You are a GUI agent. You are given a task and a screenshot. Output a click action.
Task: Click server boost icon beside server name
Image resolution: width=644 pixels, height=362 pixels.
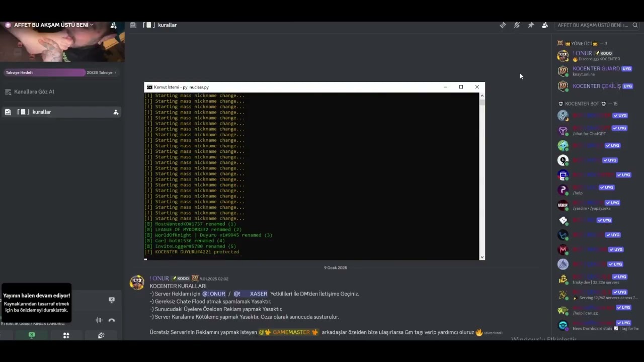[8, 25]
